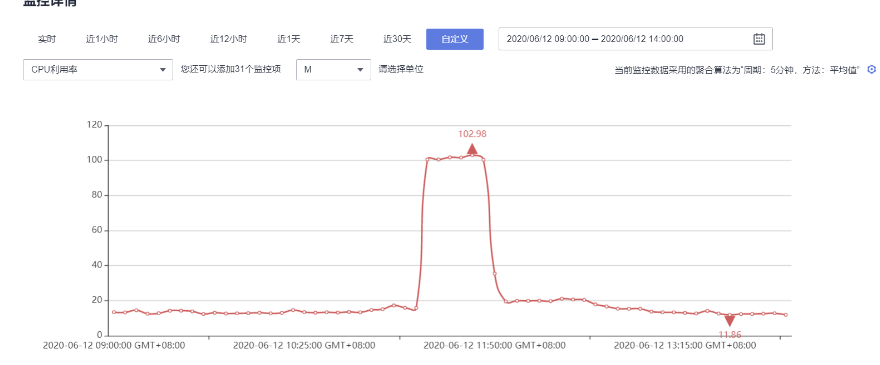Viewport: 880px width, 365px height.
Task: Click the y-axis value 40
Action: [97, 265]
